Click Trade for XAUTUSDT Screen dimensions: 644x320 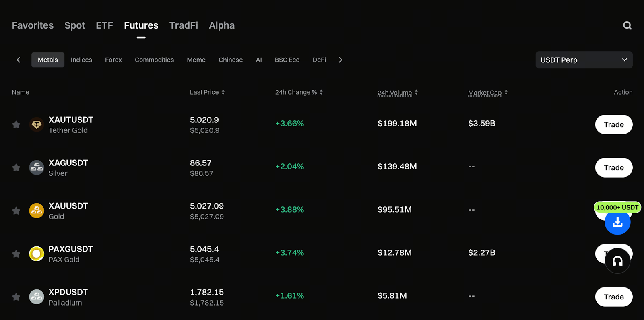click(613, 125)
